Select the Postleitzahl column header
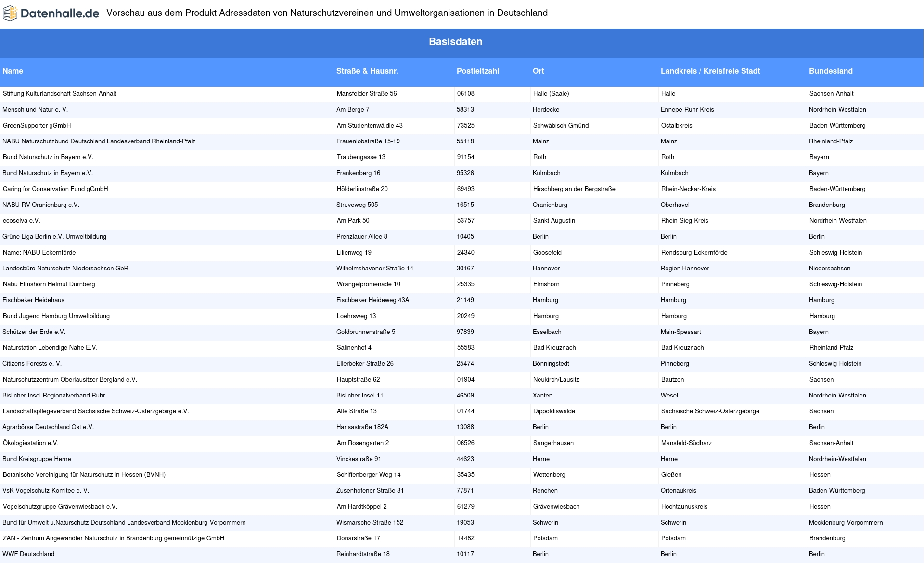The image size is (924, 563). coord(478,71)
